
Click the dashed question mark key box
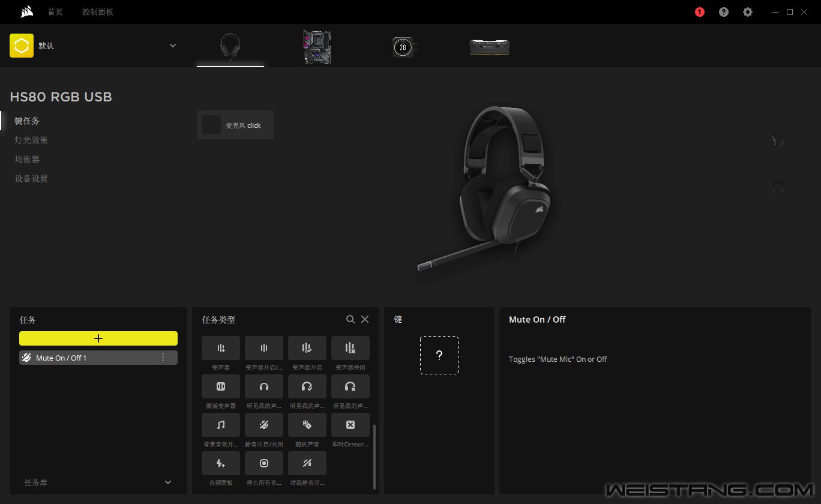(439, 355)
